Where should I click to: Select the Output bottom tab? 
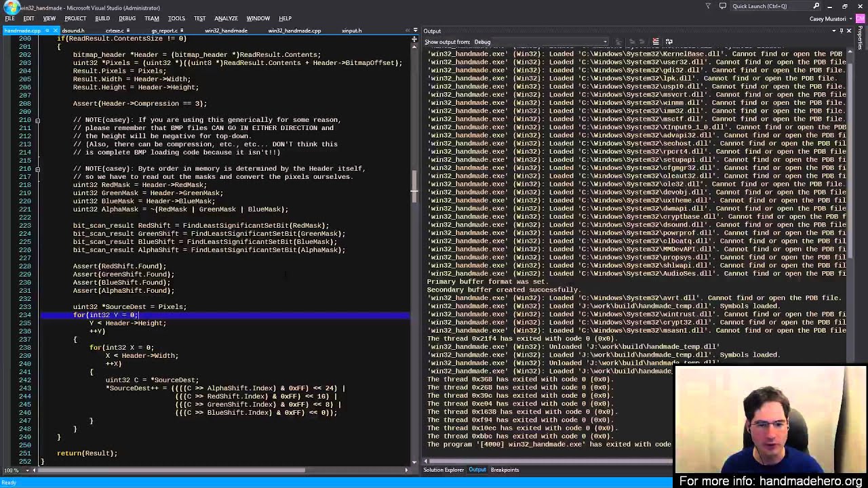point(477,470)
